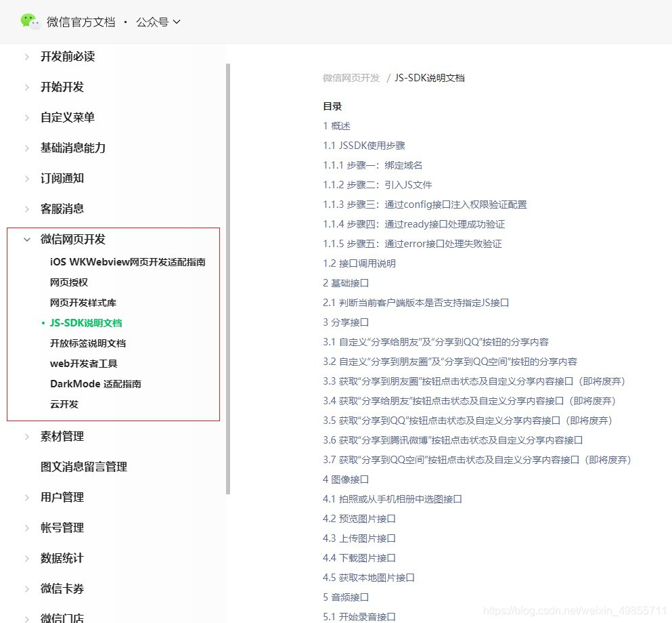
Task: Jump to 4 图像接口
Action: [346, 479]
